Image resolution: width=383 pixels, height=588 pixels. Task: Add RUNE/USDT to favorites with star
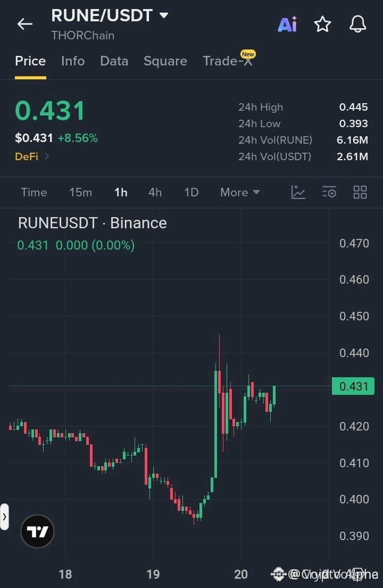tap(322, 24)
